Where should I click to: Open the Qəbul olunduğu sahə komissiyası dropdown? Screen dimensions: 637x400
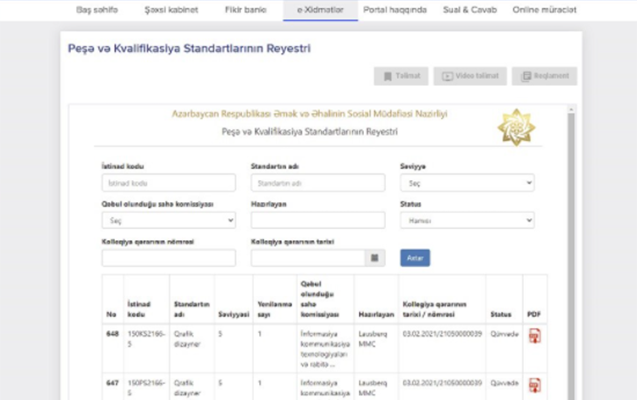point(168,220)
